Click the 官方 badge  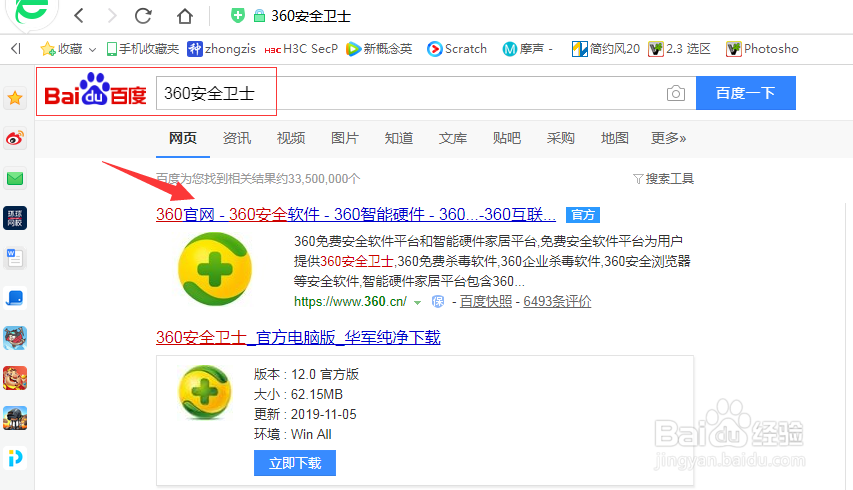pos(583,215)
